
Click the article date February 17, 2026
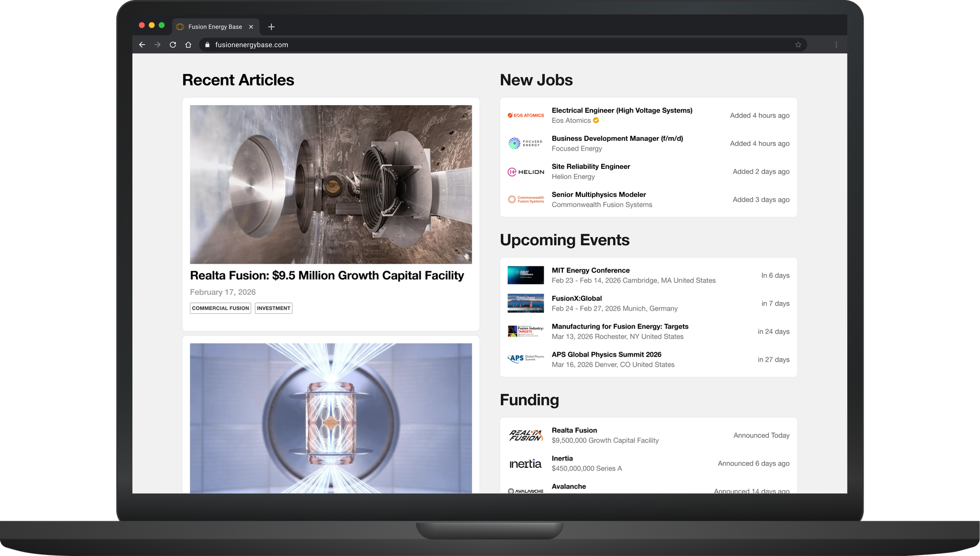[223, 292]
